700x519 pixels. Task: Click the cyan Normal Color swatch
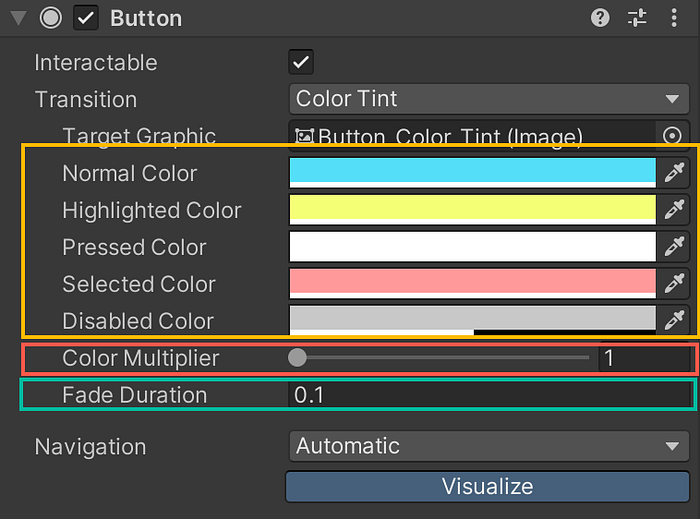point(472,172)
